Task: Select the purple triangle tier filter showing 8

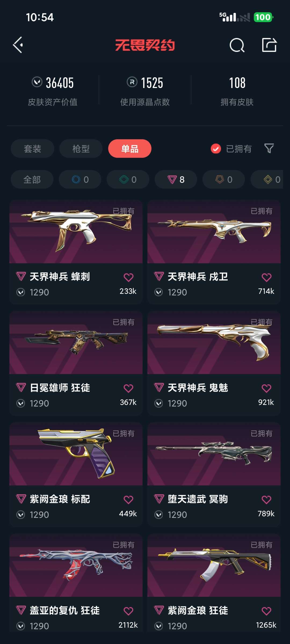Action: point(176,179)
